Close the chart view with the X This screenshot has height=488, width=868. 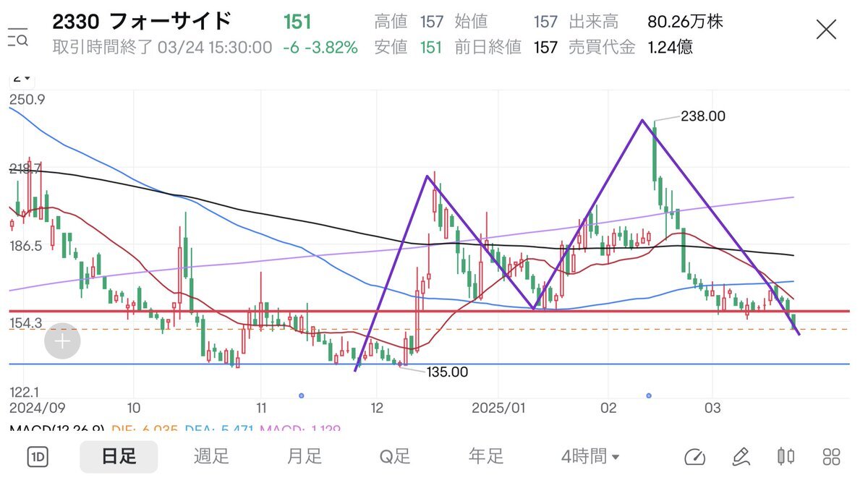(826, 30)
